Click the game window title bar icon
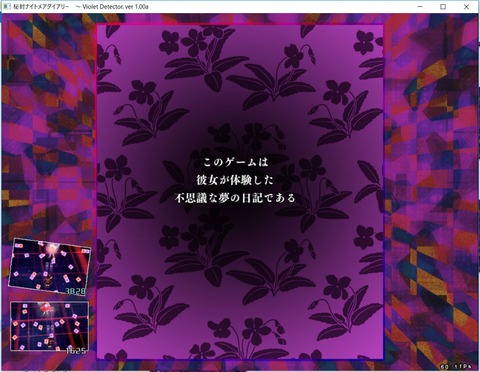 click(6, 7)
